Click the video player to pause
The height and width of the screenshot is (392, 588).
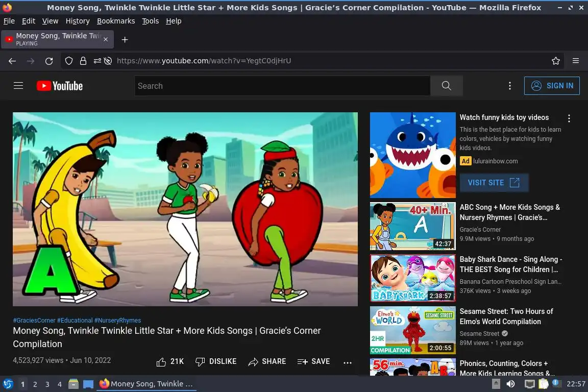click(x=185, y=209)
